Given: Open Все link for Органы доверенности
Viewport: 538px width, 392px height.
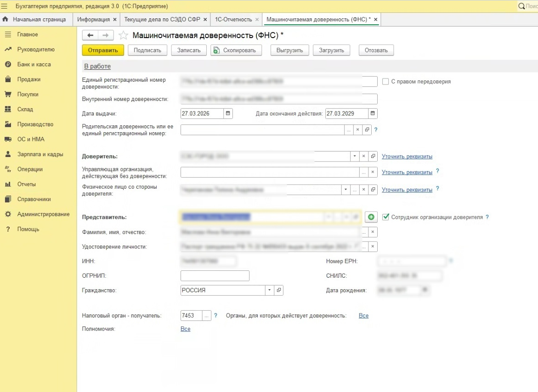Looking at the screenshot, I should coord(363,316).
